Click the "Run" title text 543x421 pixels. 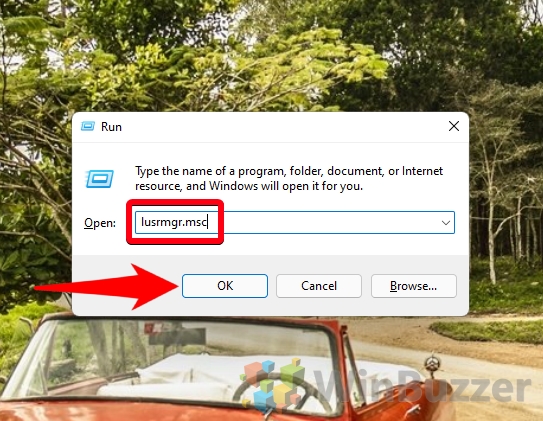click(x=111, y=127)
